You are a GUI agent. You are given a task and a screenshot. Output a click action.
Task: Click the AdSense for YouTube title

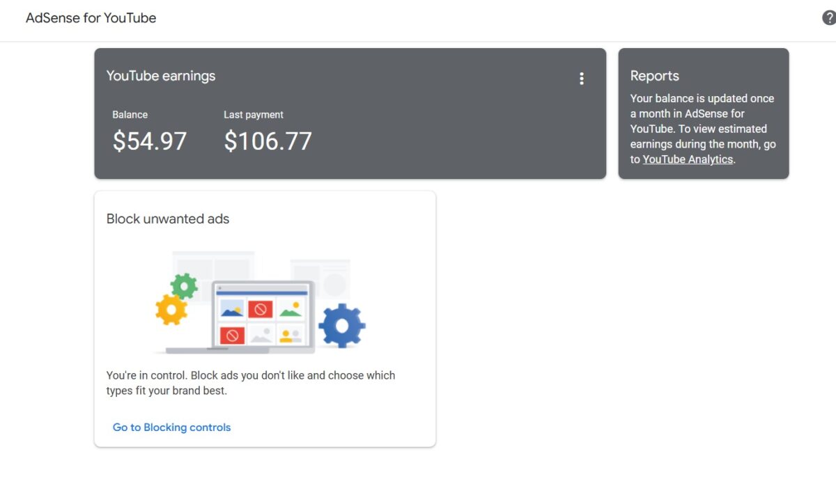point(91,18)
